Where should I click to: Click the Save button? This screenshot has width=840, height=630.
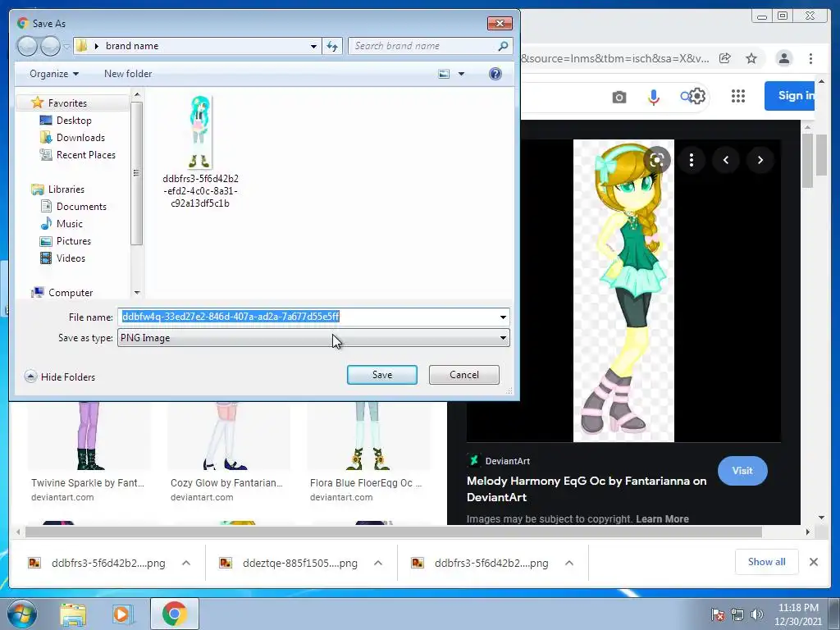point(382,375)
